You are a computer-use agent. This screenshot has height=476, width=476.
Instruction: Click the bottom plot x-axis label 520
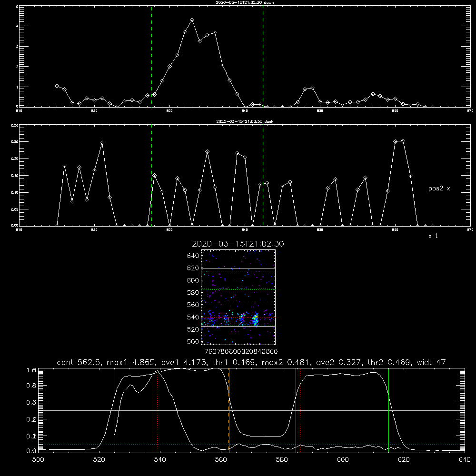[99, 460]
